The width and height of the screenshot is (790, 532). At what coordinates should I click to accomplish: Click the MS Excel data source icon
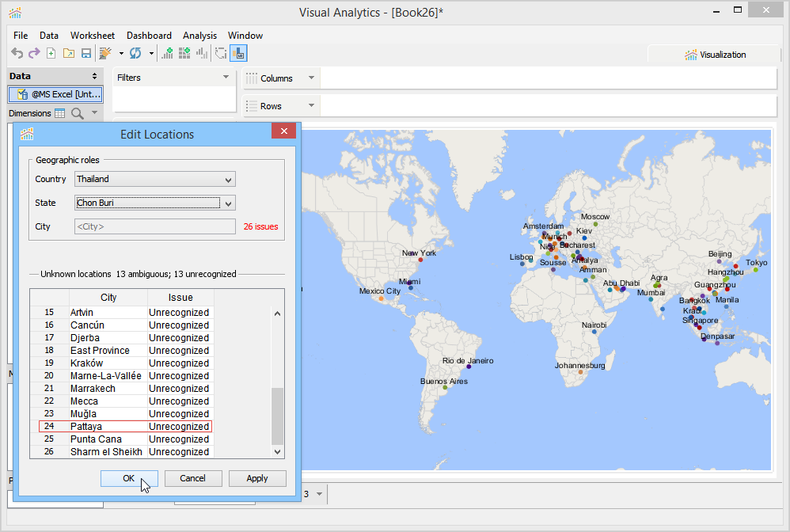tap(22, 94)
